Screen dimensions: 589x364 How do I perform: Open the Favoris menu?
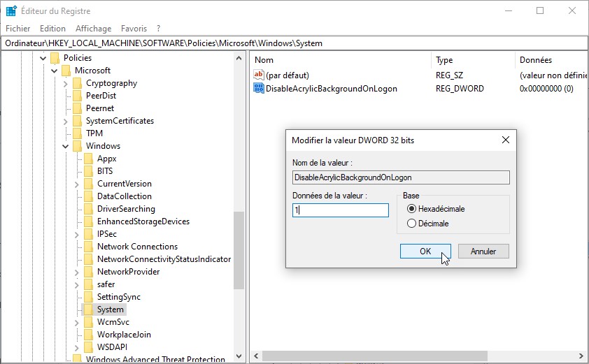point(134,29)
